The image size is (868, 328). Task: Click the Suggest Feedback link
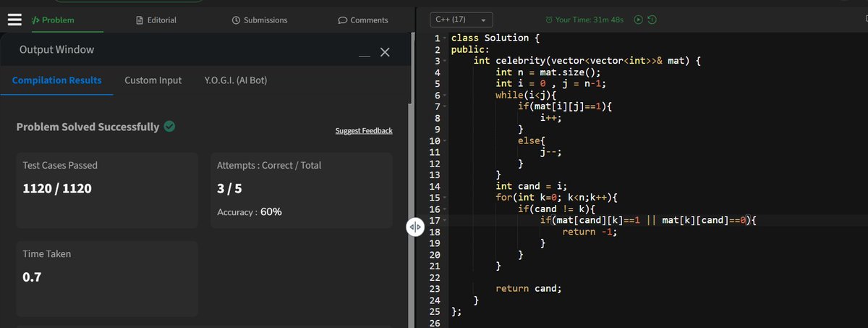[364, 130]
